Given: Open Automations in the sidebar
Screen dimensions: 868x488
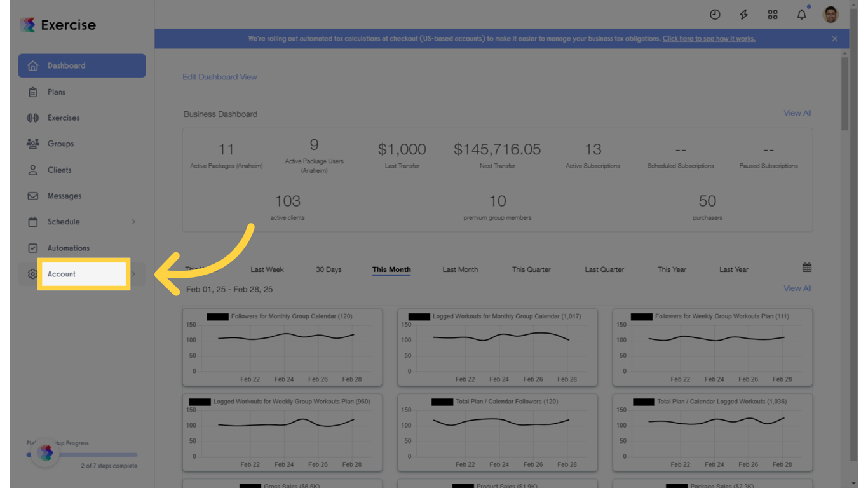Looking at the screenshot, I should (82, 248).
